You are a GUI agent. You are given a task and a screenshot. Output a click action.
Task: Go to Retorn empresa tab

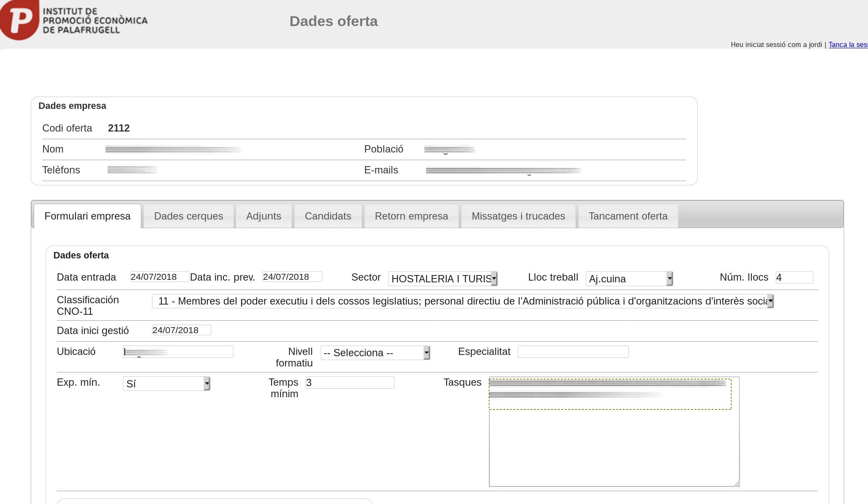click(x=411, y=216)
